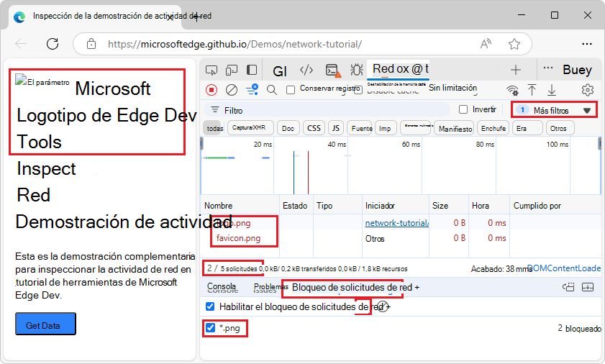The image size is (605, 364).
Task: Check the Invertir filter checkbox
Action: (x=463, y=109)
